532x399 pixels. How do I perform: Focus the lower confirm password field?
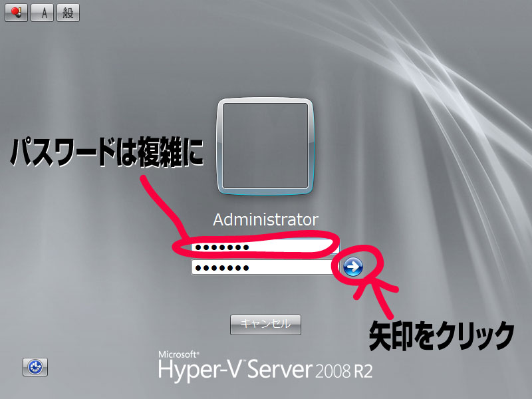point(263,267)
